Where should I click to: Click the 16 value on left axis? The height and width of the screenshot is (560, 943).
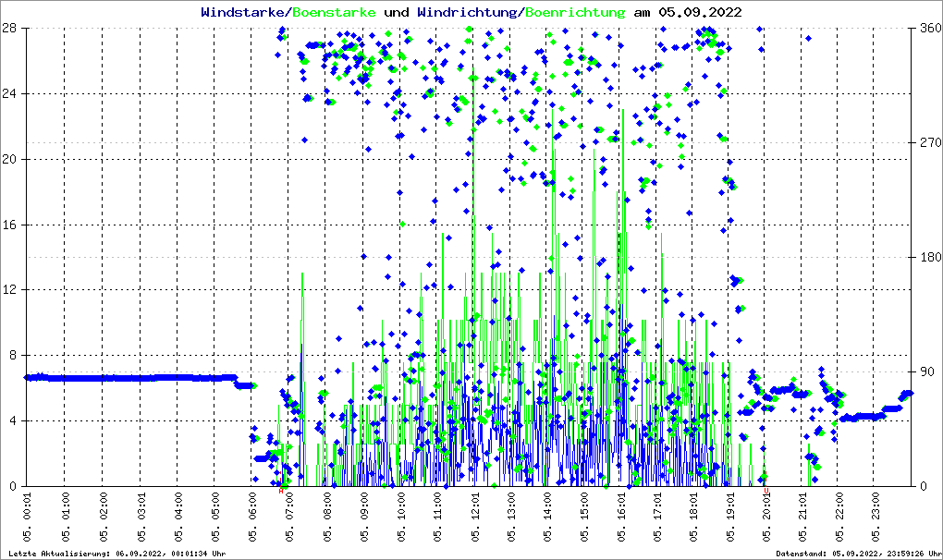coord(10,225)
